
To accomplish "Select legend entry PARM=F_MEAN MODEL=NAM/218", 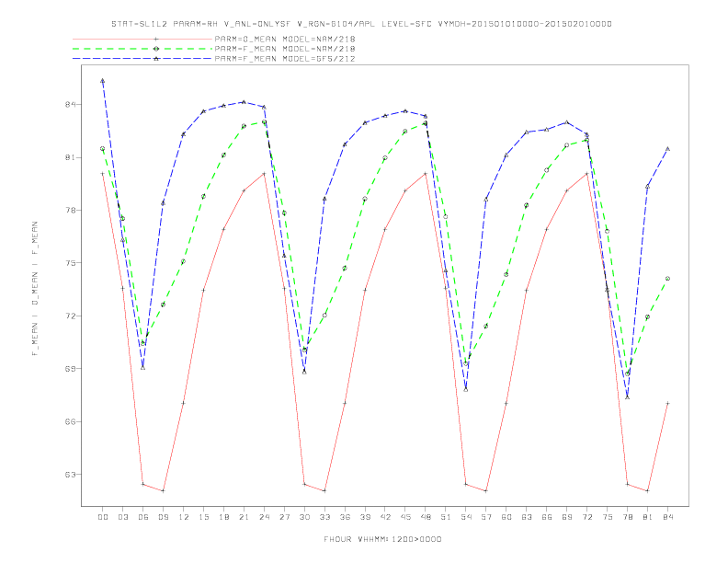I will click(x=285, y=49).
